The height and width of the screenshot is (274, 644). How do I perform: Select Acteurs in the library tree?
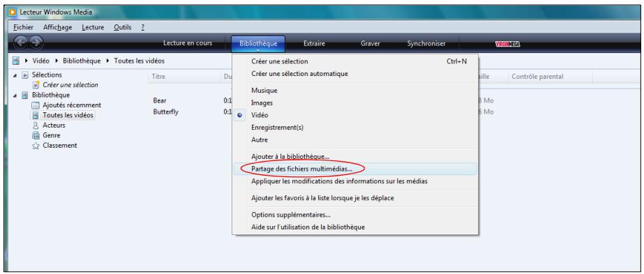pos(54,125)
